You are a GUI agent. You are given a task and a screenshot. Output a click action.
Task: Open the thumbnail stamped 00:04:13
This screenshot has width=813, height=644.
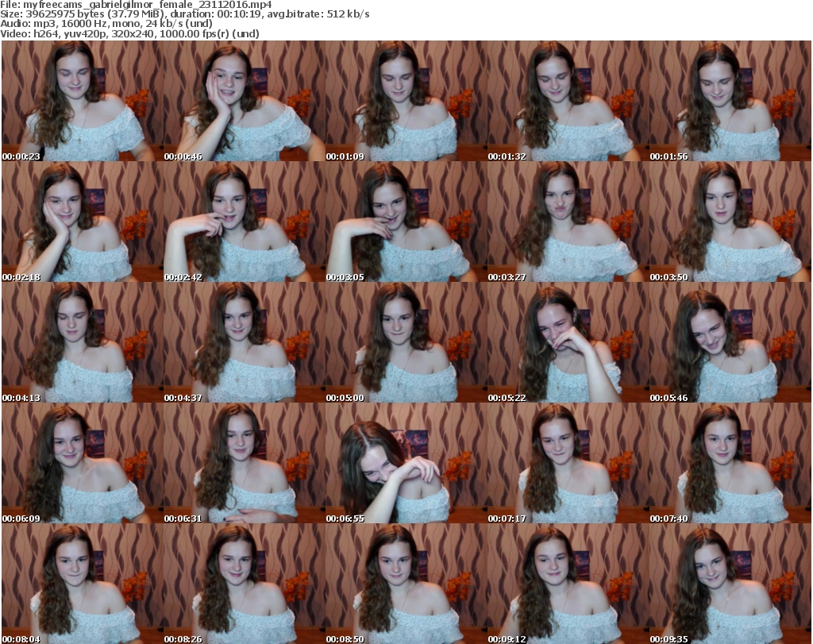point(83,343)
